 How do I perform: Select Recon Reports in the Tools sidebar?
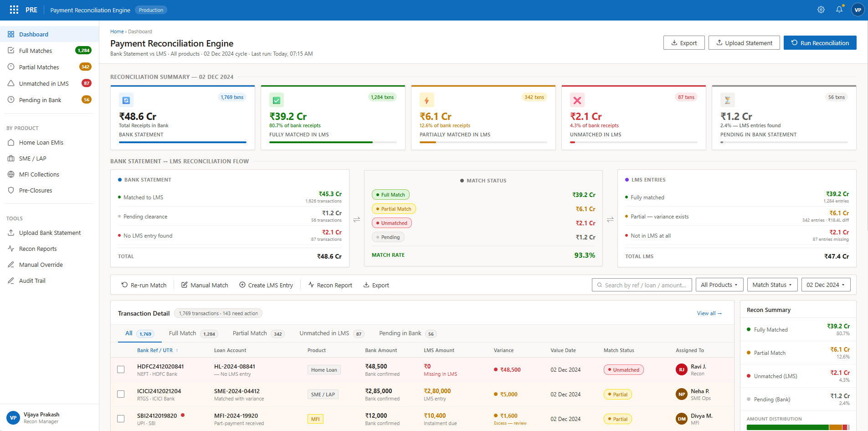click(37, 249)
